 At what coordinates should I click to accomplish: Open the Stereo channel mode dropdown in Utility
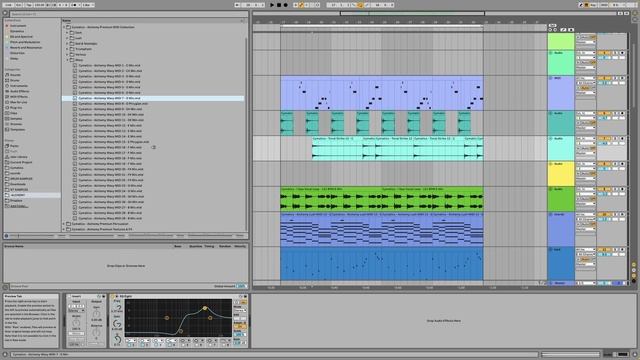(x=76, y=311)
